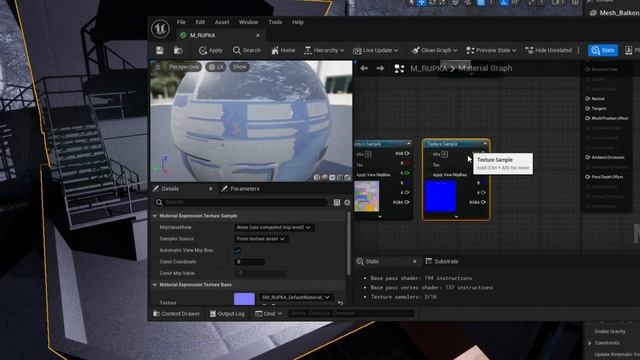Open the Sampler Source dropdown
The image size is (640, 360).
pos(260,239)
